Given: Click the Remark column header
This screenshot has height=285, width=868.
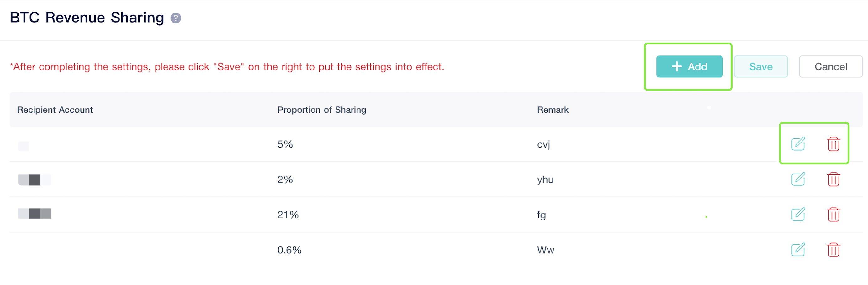Looking at the screenshot, I should click(553, 110).
